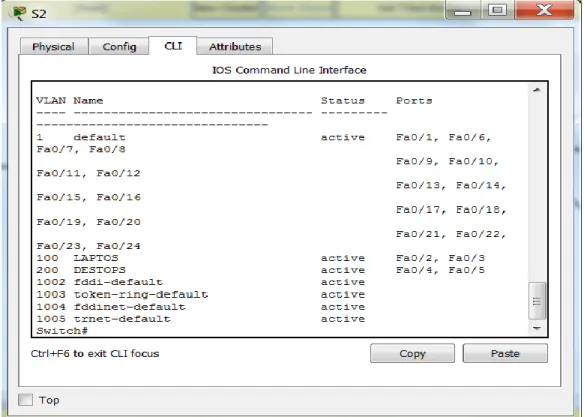This screenshot has width=584, height=417.
Task: Click the 'token-ring-default' entry
Action: point(141,294)
